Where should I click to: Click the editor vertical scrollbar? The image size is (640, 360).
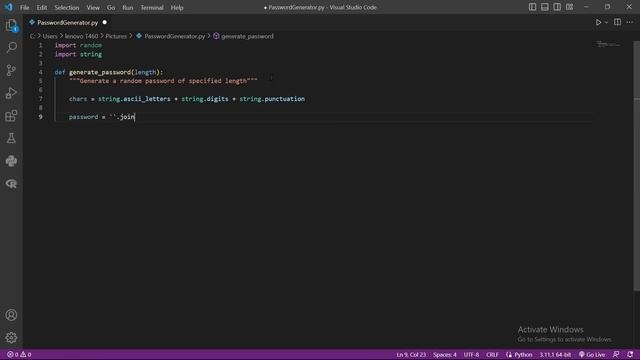[x=636, y=166]
